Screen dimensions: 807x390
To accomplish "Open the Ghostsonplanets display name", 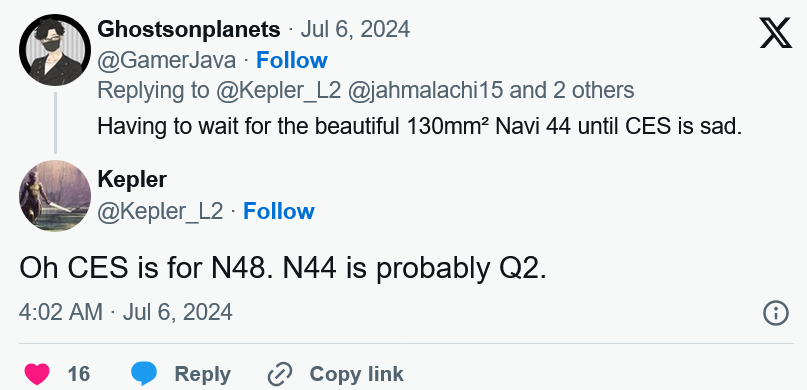I will pos(189,30).
